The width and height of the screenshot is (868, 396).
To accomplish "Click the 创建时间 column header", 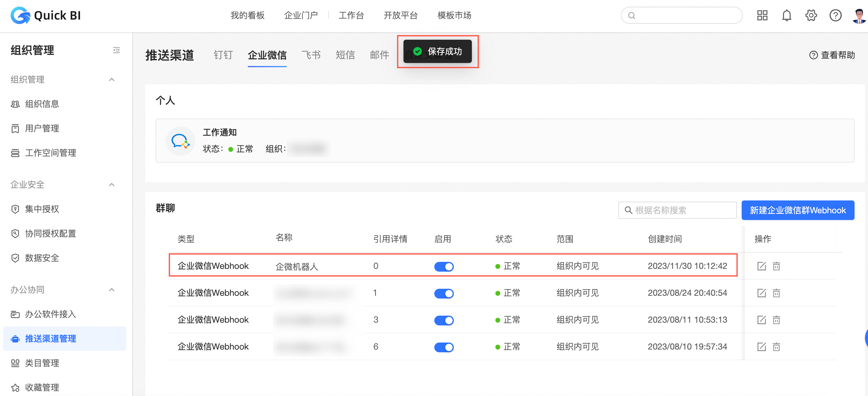I will tap(664, 239).
